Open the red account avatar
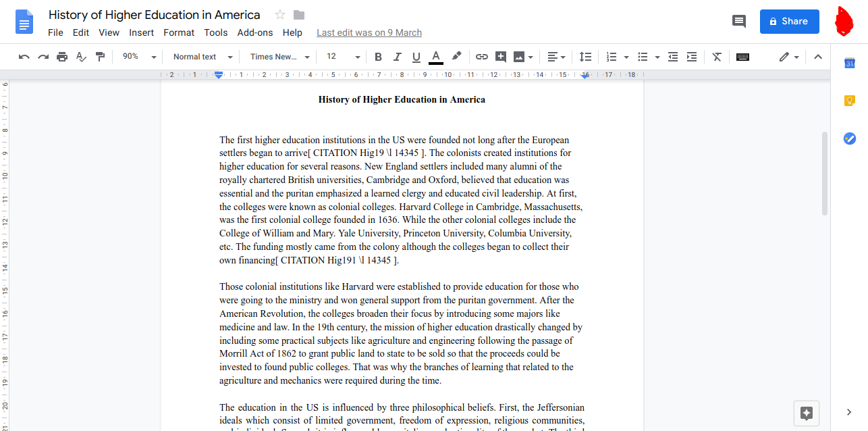Screen dimensions: 868x431 coord(844,21)
